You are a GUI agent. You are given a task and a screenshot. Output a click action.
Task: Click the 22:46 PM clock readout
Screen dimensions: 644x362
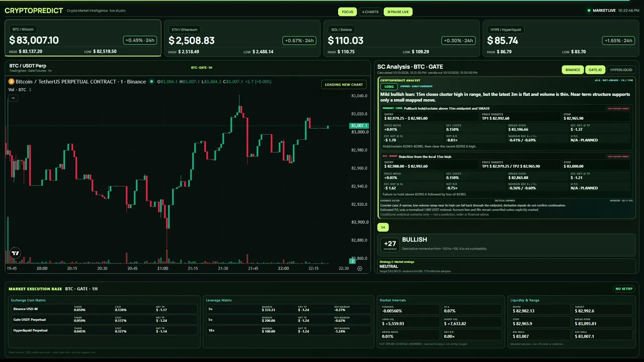click(x=628, y=11)
